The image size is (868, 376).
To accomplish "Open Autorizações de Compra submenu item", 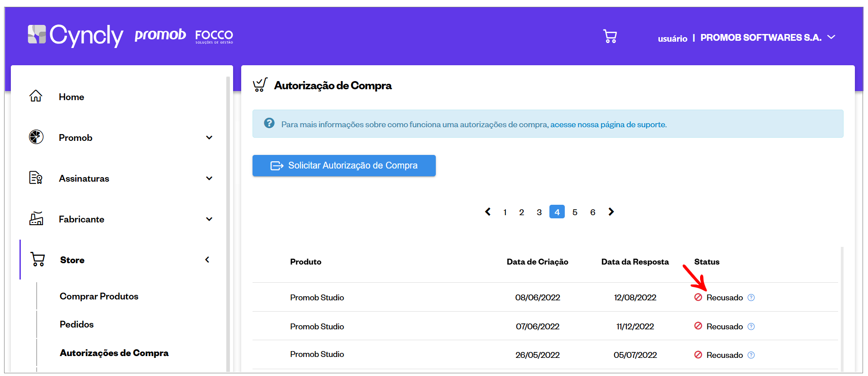I will coord(114,353).
